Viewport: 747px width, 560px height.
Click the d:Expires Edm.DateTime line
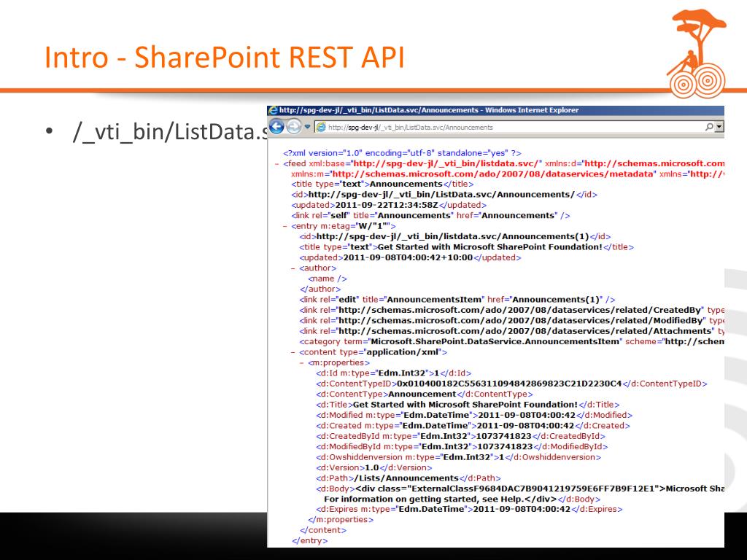coord(469,510)
